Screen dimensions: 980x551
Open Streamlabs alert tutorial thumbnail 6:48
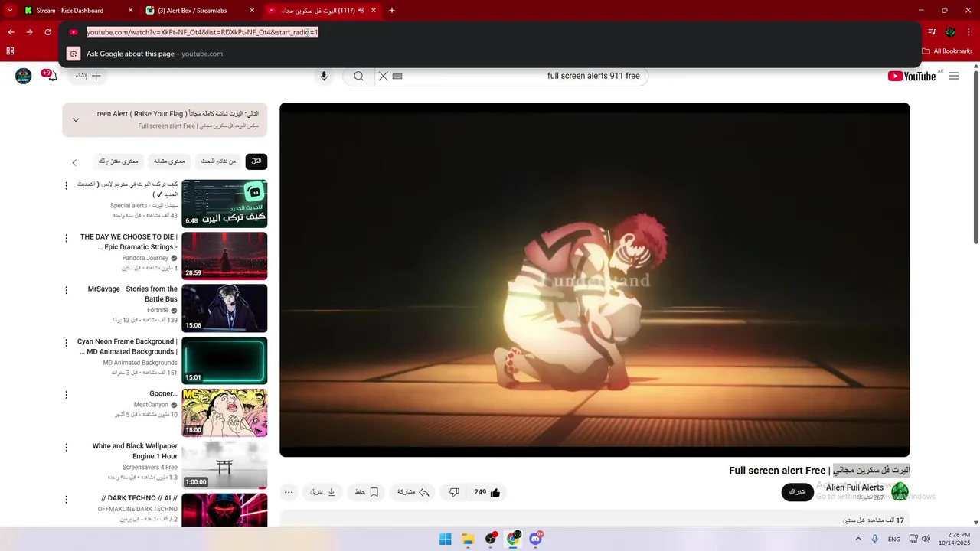pos(224,204)
